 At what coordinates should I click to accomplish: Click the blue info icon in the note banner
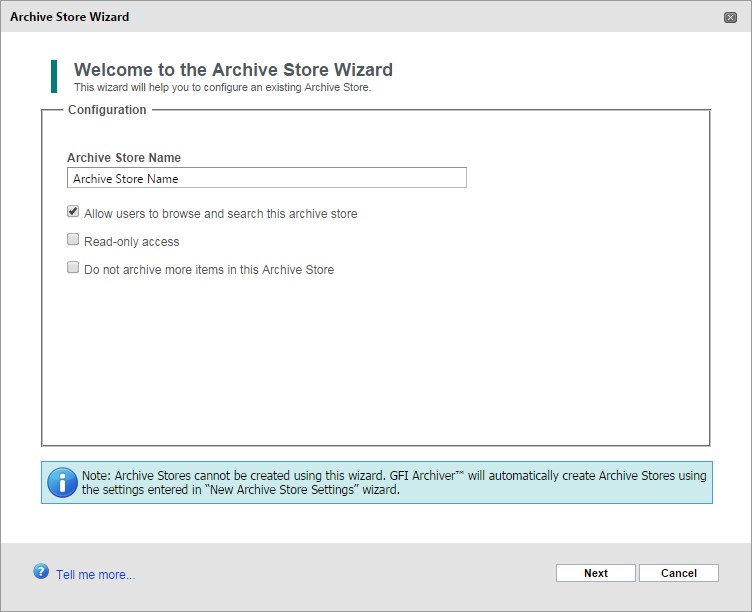coord(62,483)
